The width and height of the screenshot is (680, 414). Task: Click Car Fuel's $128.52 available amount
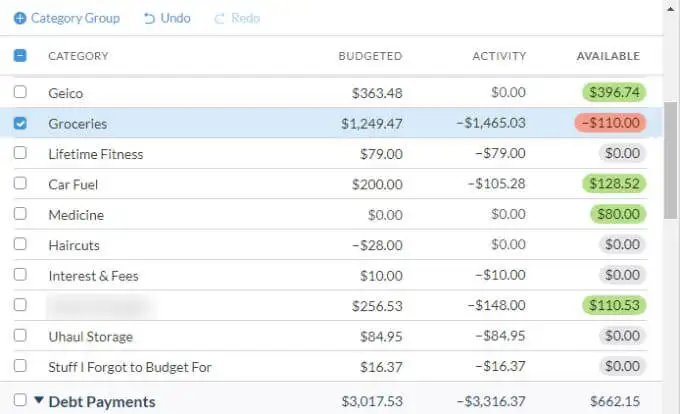coord(614,184)
